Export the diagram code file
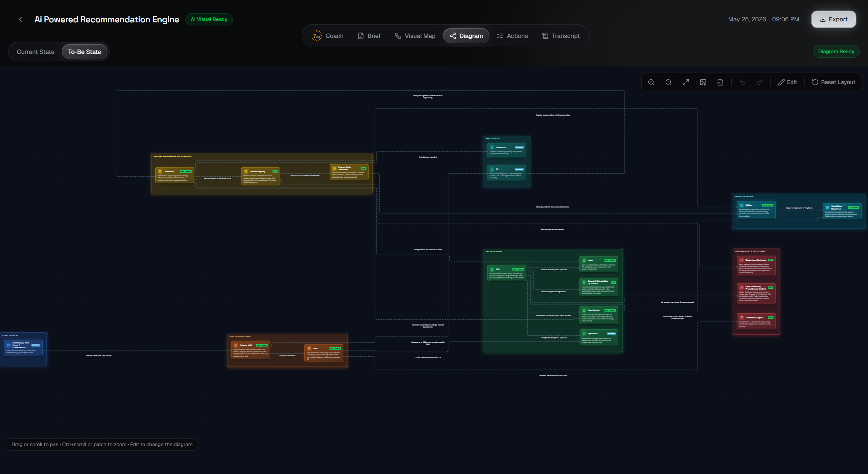Image resolution: width=868 pixels, height=474 pixels. pyautogui.click(x=720, y=82)
